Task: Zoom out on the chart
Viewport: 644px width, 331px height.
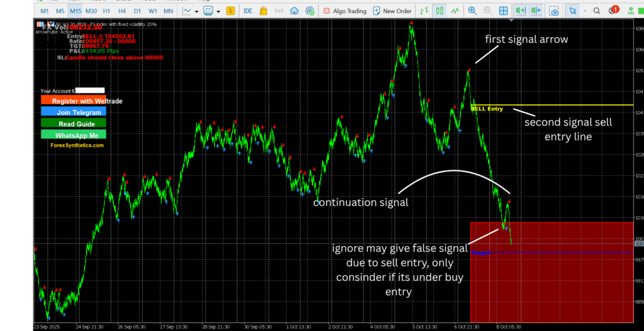Action: [x=487, y=11]
